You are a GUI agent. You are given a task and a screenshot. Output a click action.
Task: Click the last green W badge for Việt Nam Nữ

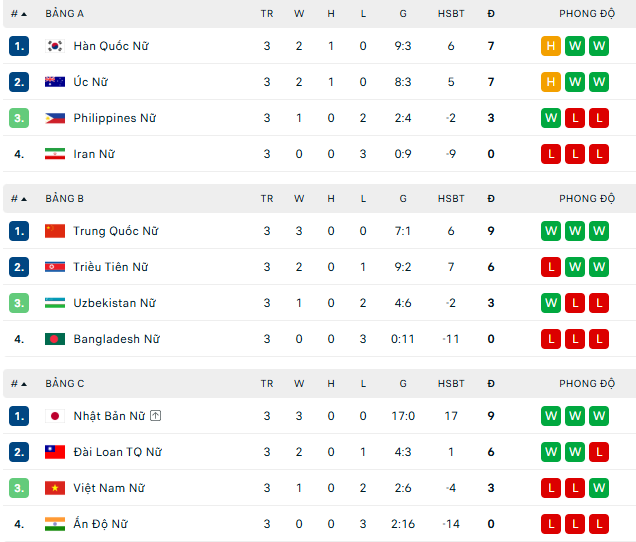(x=599, y=488)
